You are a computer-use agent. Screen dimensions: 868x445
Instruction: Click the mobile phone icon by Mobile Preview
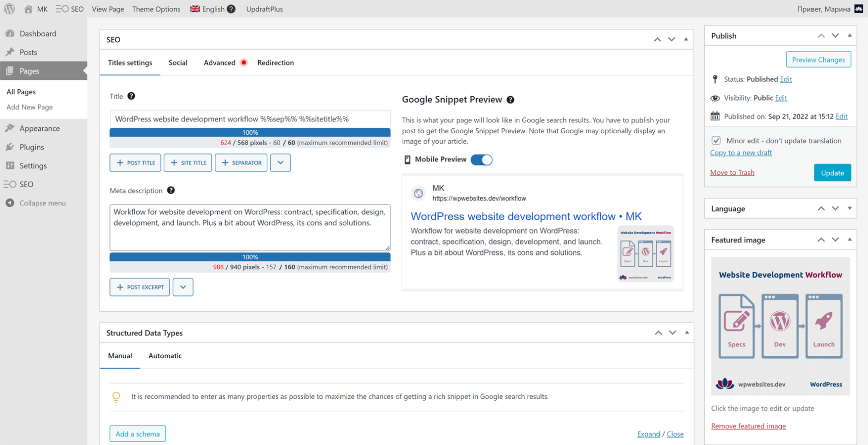(x=407, y=160)
